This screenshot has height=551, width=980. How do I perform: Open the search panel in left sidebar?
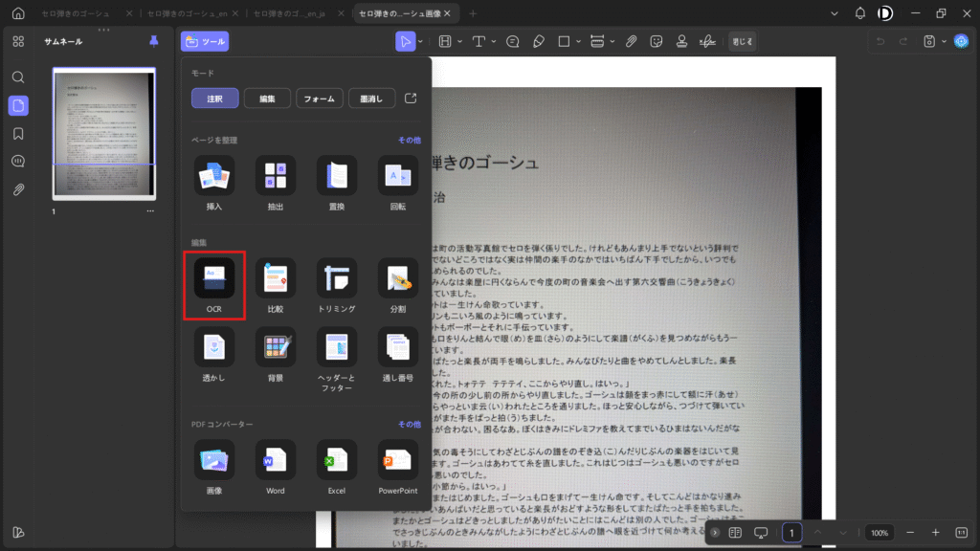point(18,77)
